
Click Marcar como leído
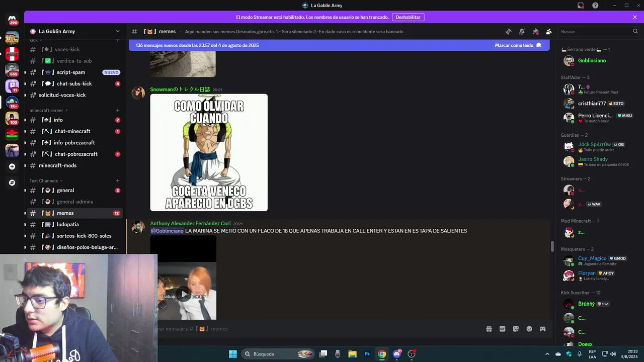[x=518, y=45]
